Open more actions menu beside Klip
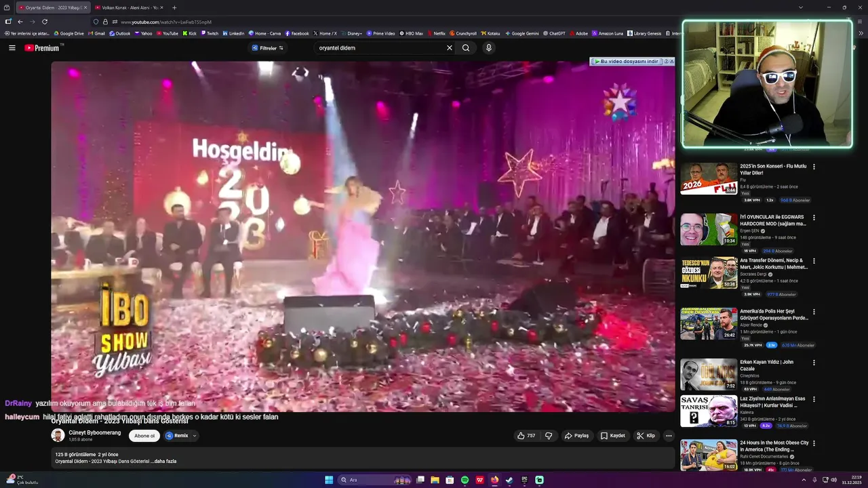 click(x=669, y=436)
